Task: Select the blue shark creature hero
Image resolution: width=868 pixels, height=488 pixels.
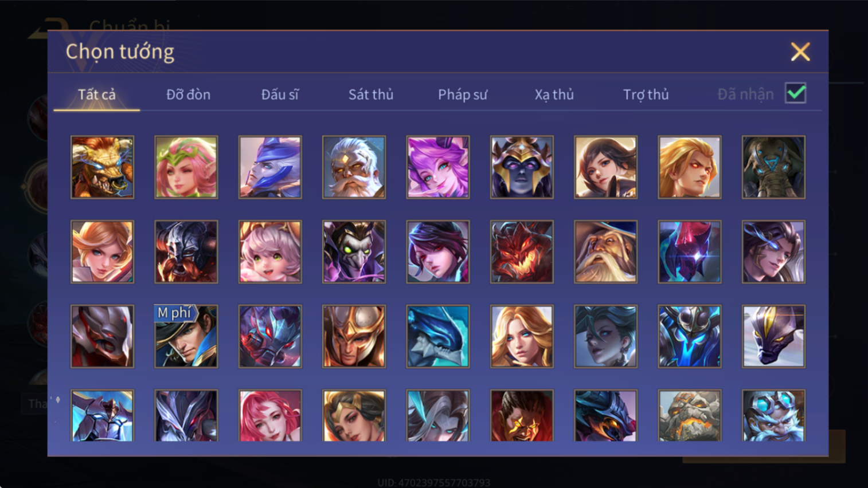Action: coord(438,336)
